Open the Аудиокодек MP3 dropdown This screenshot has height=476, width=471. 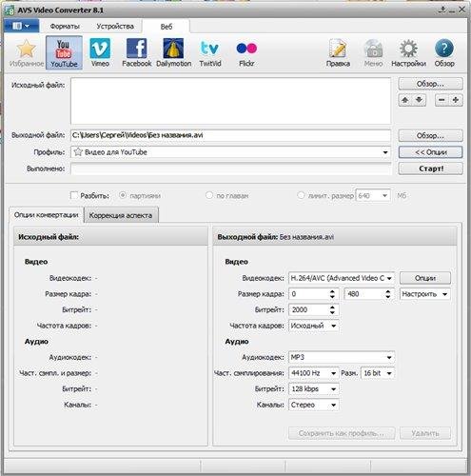[x=342, y=357]
